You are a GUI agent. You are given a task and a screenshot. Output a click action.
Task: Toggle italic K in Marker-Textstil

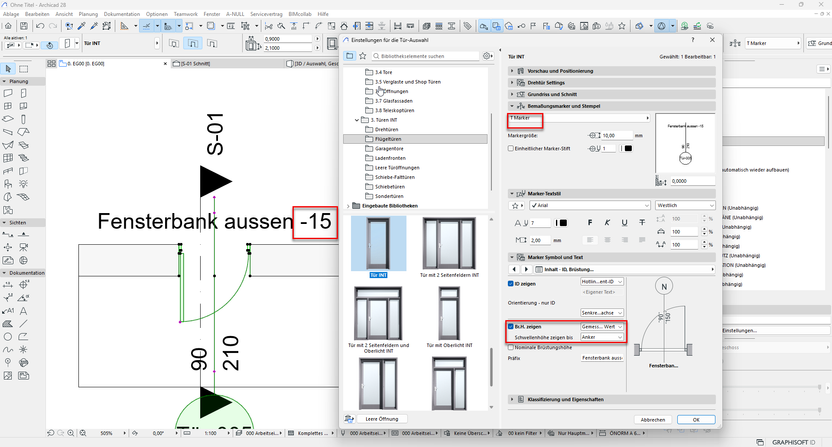click(607, 222)
